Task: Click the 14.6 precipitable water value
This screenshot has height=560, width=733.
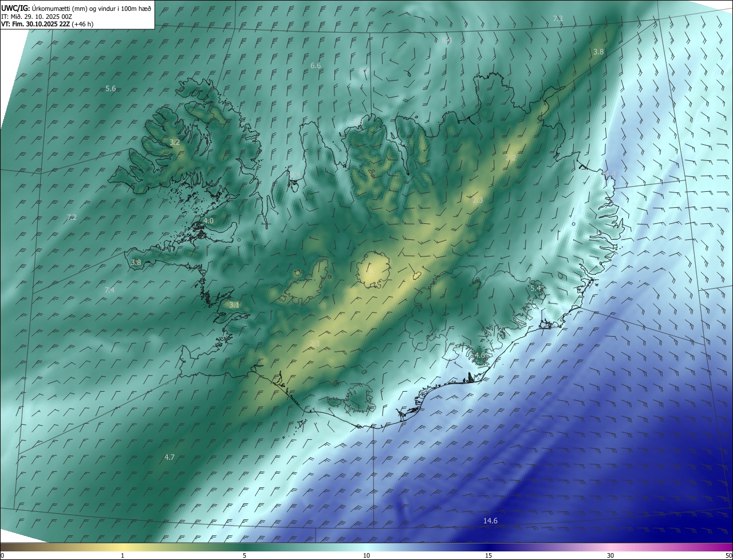Action: (490, 520)
